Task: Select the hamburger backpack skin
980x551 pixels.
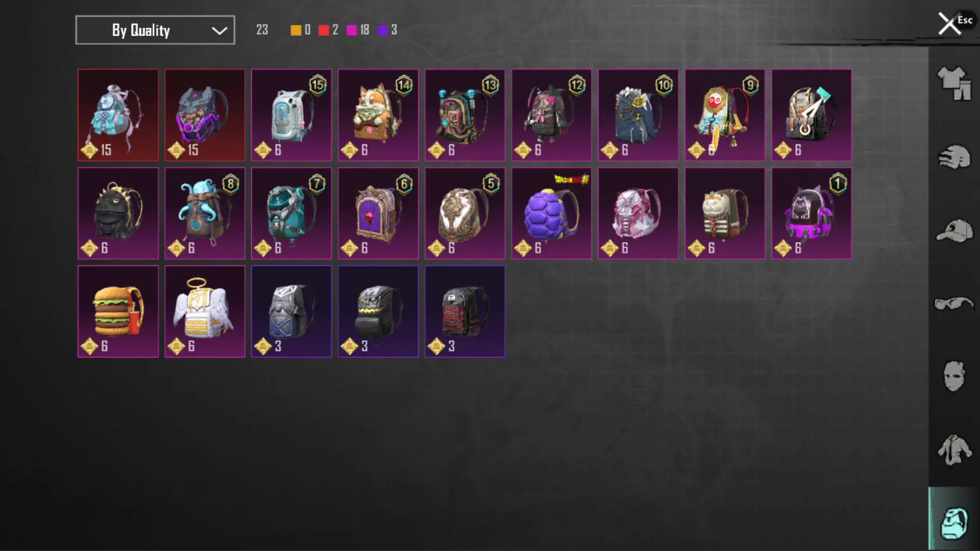Action: (x=118, y=311)
